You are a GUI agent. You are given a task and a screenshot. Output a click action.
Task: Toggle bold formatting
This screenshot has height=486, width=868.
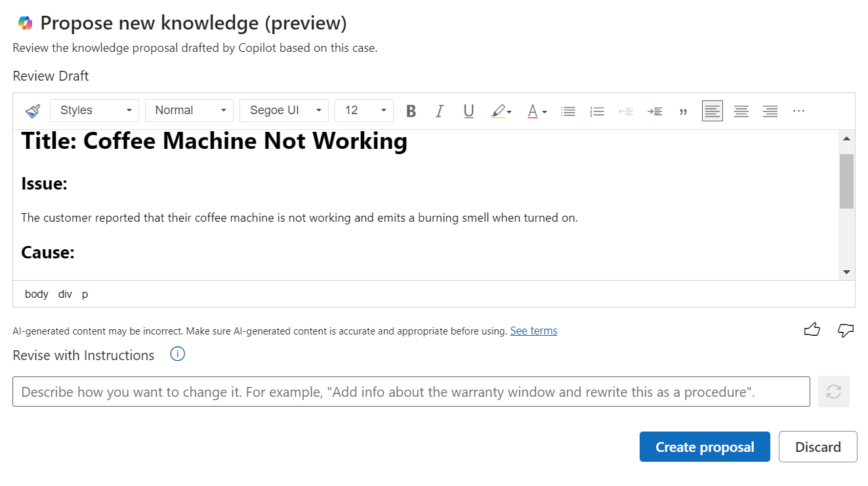411,111
